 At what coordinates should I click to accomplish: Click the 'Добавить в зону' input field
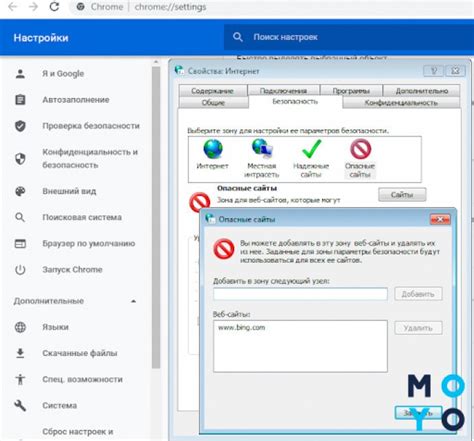click(x=300, y=294)
